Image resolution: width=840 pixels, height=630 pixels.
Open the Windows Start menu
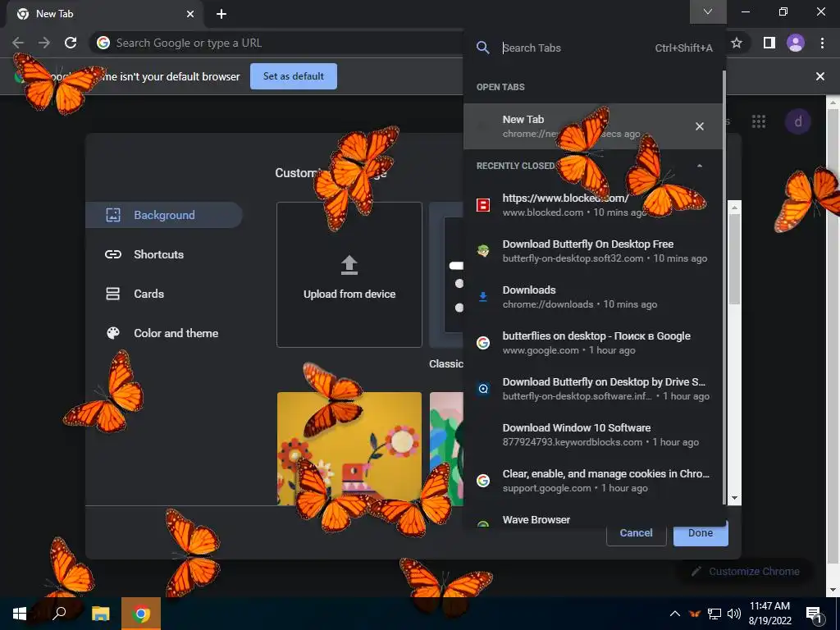pyautogui.click(x=20, y=614)
